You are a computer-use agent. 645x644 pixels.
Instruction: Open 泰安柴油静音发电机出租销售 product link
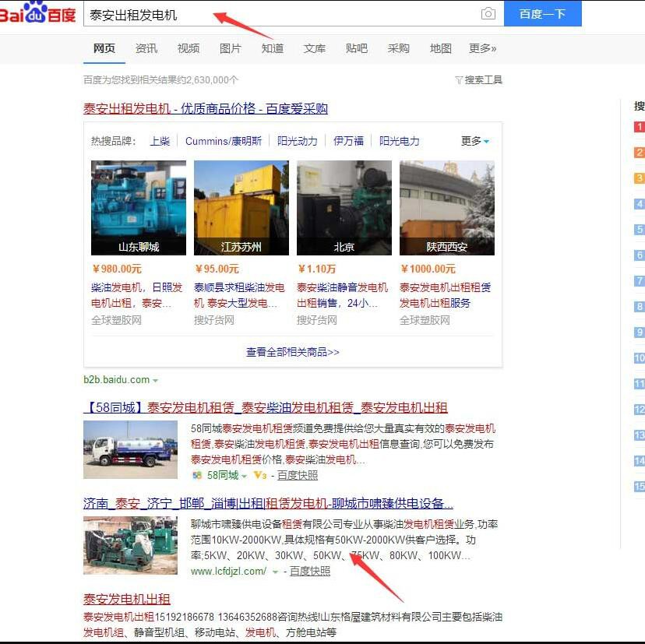click(x=342, y=295)
